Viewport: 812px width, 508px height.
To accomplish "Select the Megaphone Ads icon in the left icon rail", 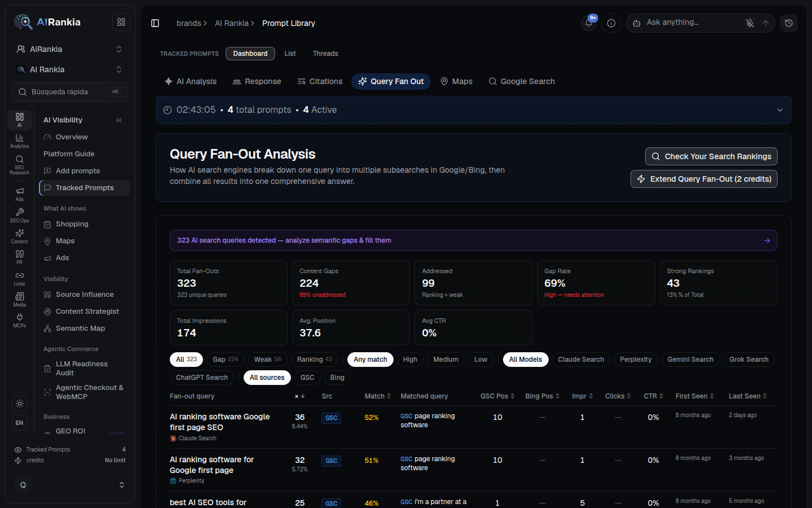I will [19, 194].
